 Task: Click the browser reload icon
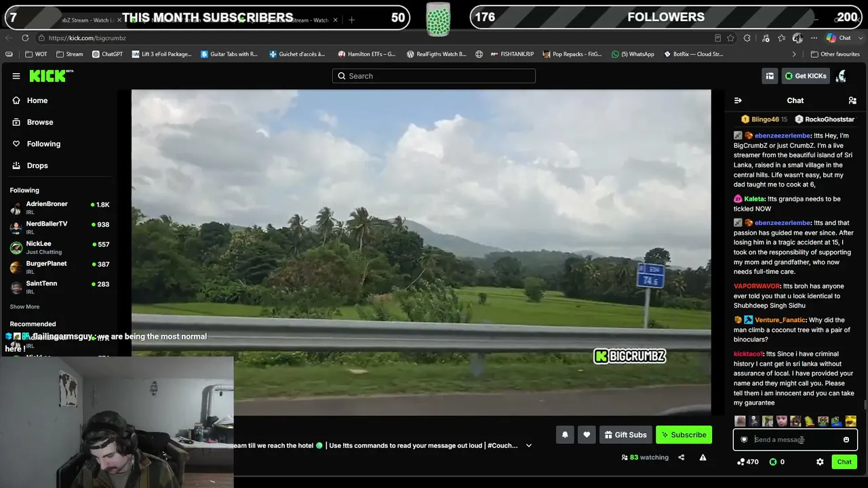(25, 38)
